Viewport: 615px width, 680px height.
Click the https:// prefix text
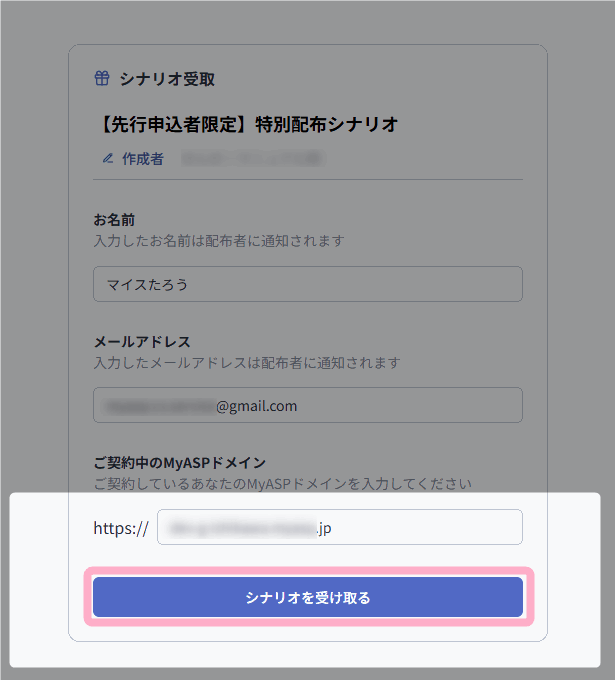(121, 528)
